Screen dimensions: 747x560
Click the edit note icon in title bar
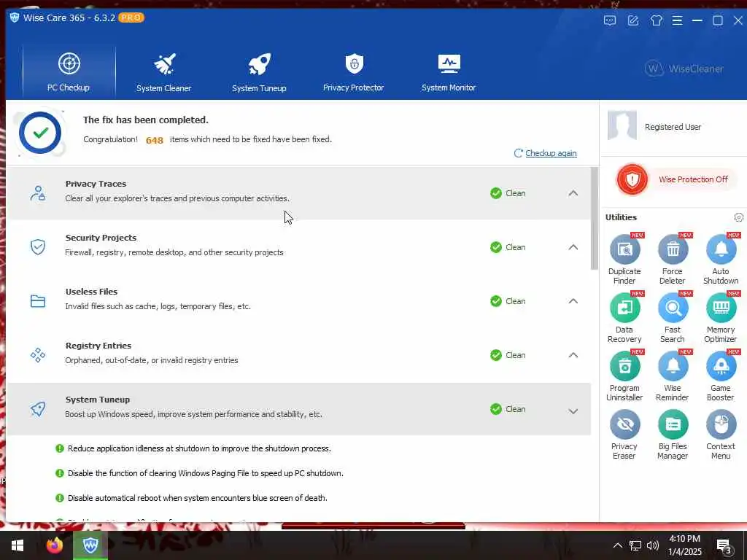click(633, 20)
